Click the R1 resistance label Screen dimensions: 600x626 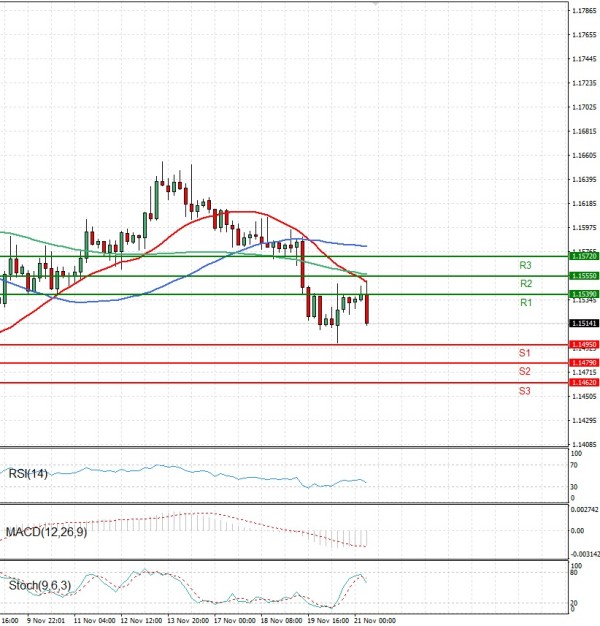click(x=524, y=302)
